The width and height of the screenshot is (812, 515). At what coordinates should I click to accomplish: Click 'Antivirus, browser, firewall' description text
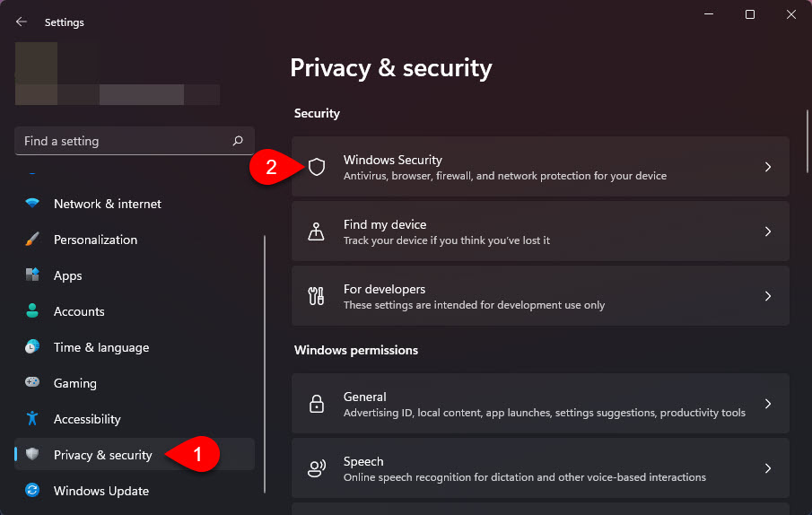[x=505, y=176]
